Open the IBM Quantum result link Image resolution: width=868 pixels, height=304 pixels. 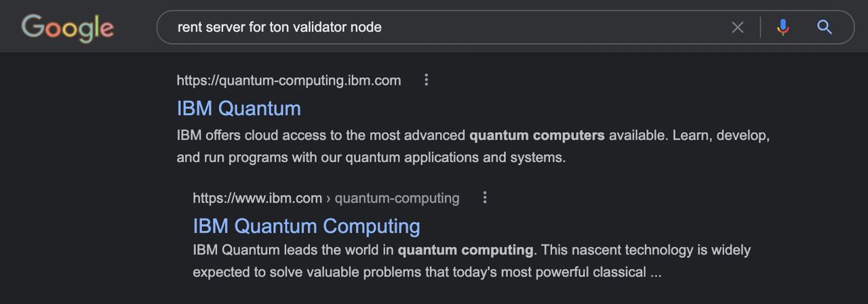[239, 108]
